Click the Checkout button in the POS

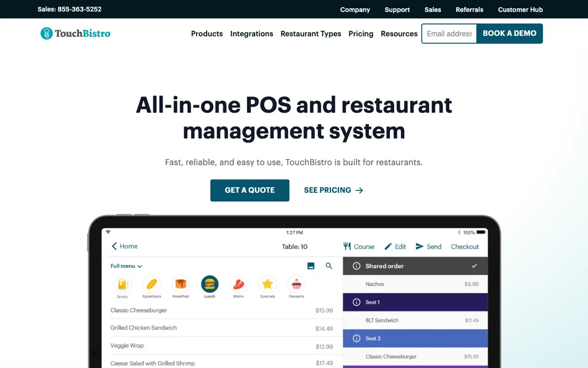[465, 246]
